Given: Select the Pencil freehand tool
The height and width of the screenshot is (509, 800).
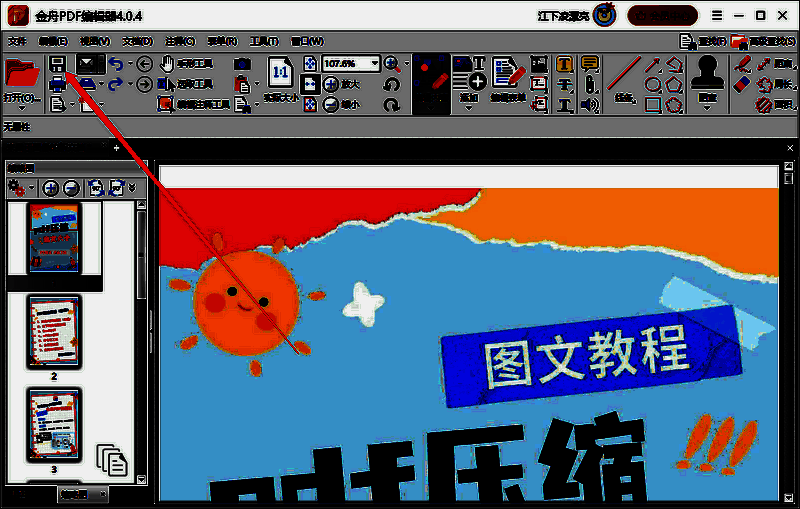Looking at the screenshot, I should tap(742, 64).
